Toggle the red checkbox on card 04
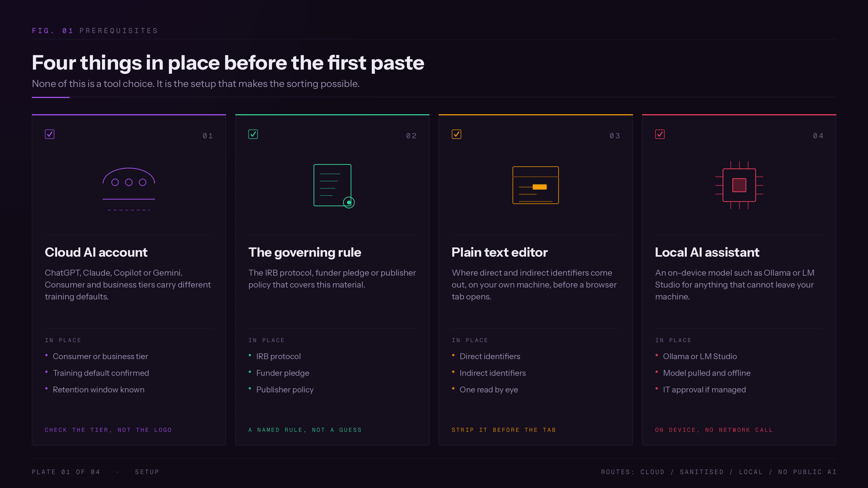Viewport: 868px width, 488px height. coord(660,134)
